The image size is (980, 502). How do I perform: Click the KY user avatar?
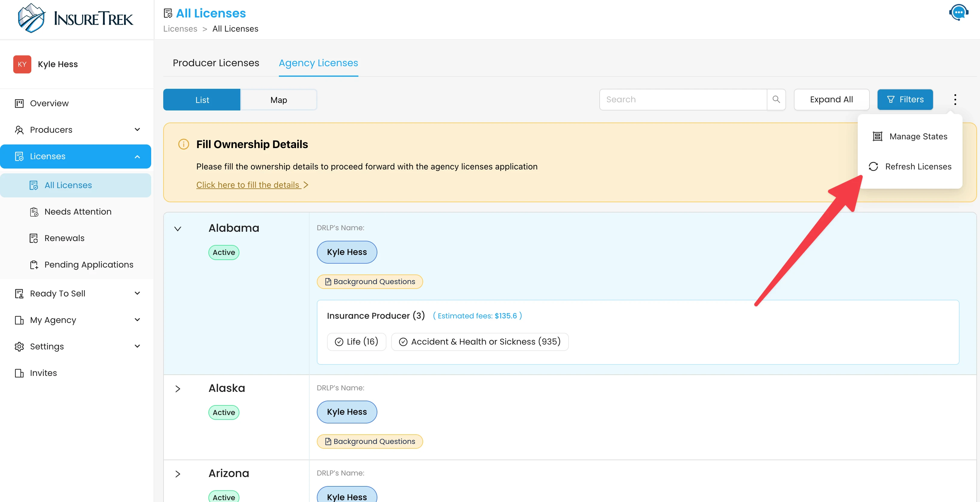(22, 64)
